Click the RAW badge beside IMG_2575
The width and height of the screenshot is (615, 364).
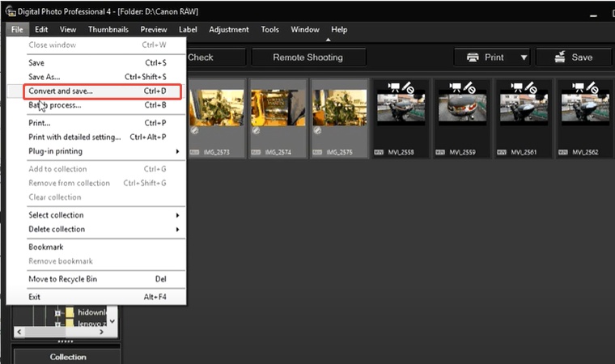click(317, 152)
